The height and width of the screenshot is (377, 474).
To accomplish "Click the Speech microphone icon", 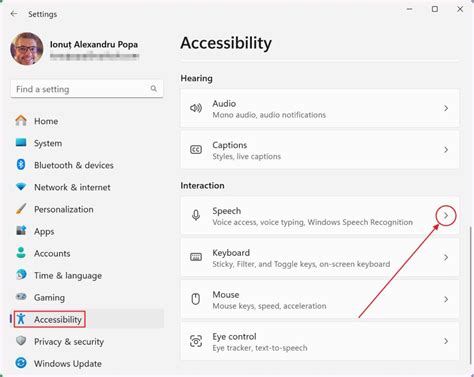I will (x=196, y=215).
